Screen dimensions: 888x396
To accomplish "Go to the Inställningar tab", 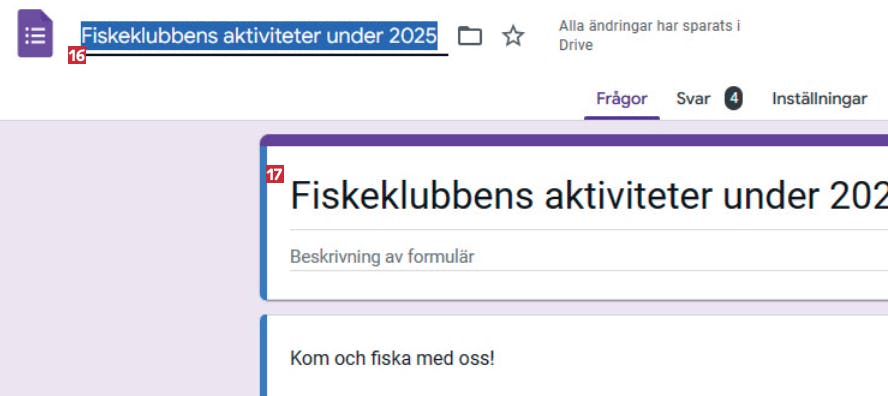I will (x=819, y=99).
